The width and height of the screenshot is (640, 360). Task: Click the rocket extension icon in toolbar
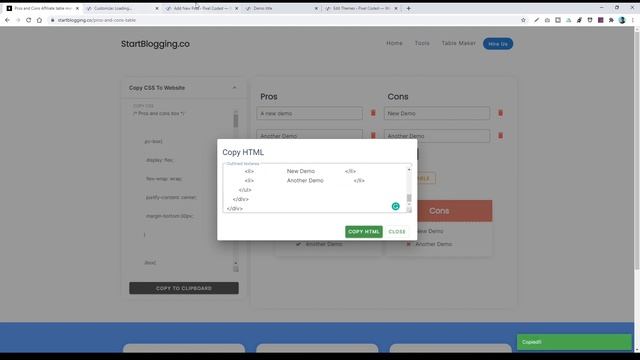(579, 20)
